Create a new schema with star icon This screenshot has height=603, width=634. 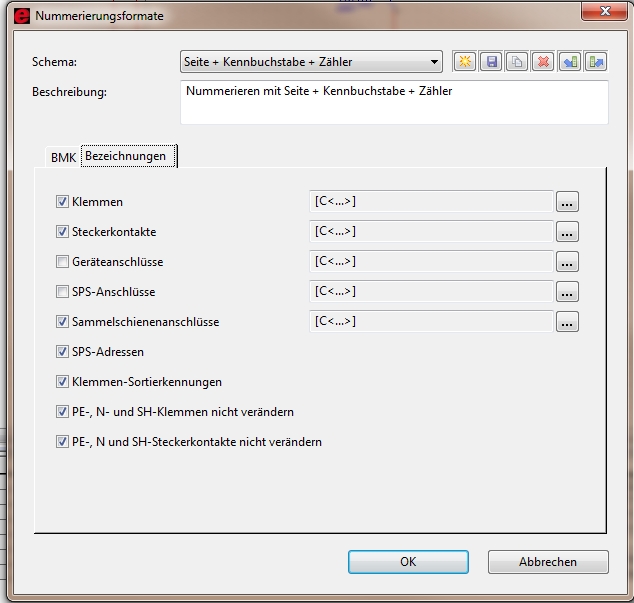click(465, 62)
